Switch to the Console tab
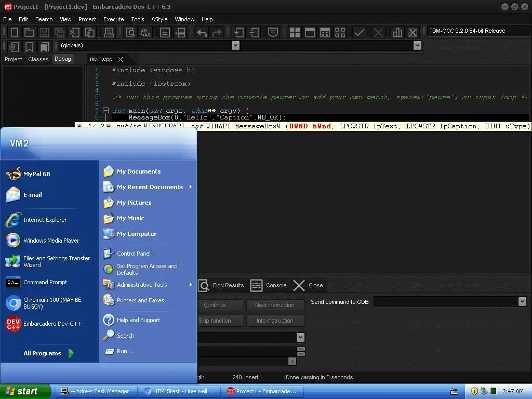 pyautogui.click(x=269, y=285)
